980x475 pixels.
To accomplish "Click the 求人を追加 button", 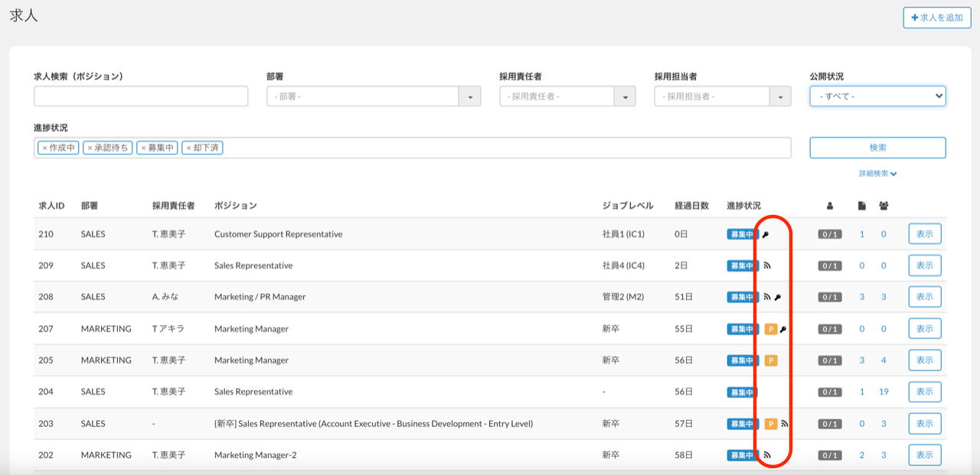I will point(936,18).
